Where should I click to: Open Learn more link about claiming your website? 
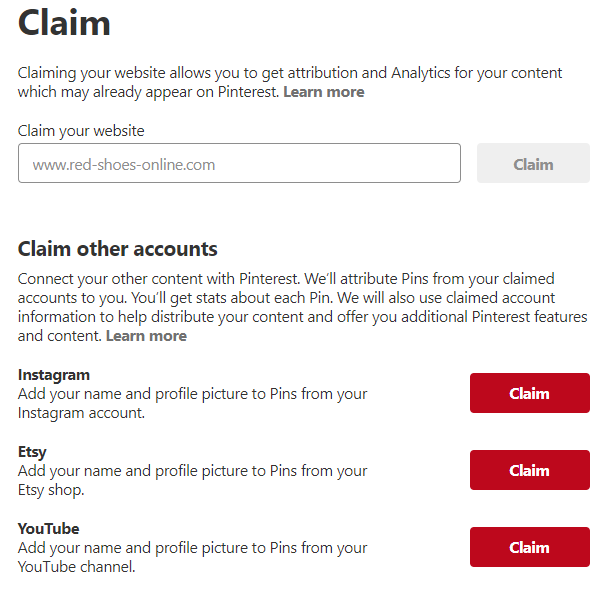[x=323, y=92]
